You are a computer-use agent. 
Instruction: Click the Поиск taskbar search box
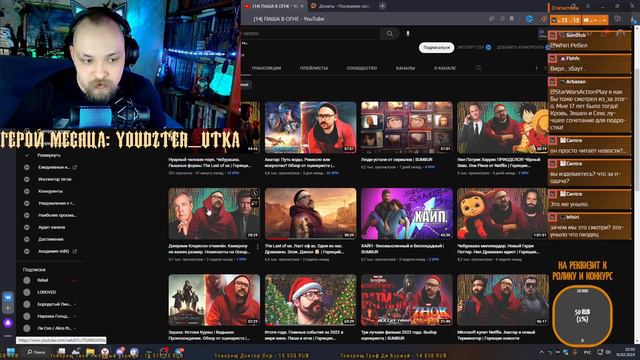pyautogui.click(x=36, y=352)
